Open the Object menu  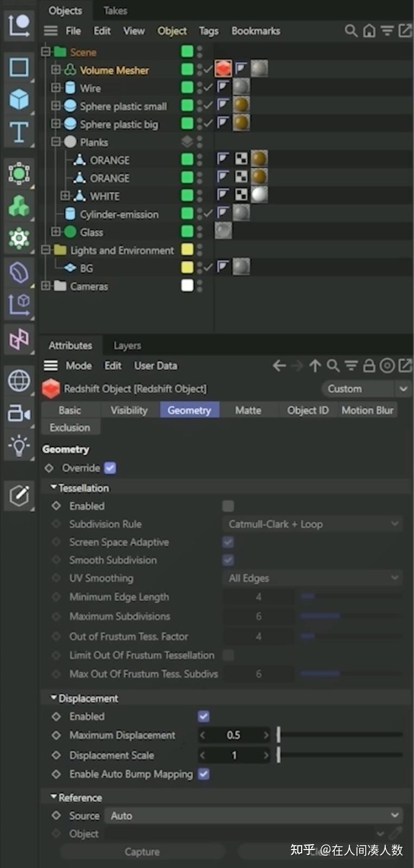(172, 31)
